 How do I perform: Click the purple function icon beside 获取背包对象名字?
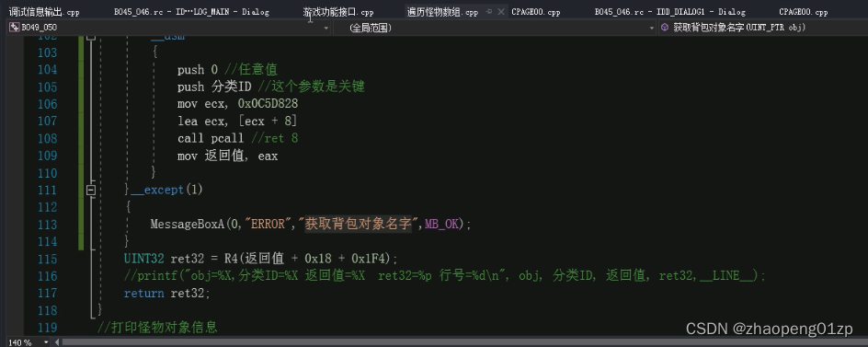coord(665,28)
